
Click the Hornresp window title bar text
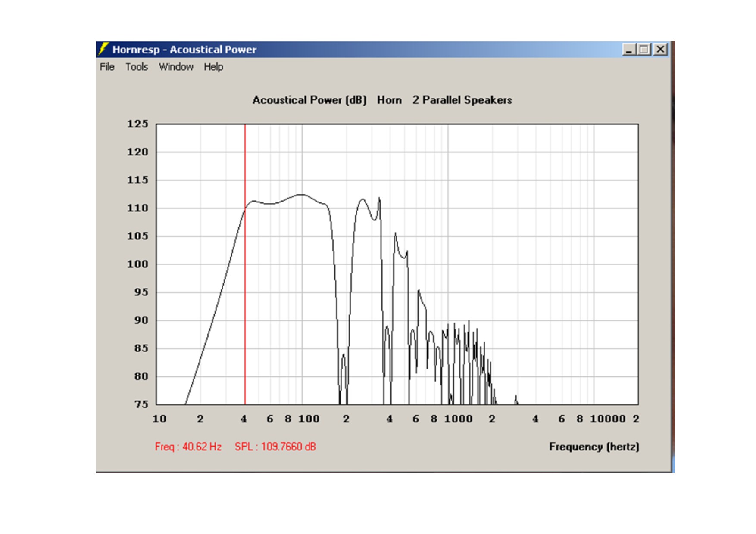pos(184,50)
